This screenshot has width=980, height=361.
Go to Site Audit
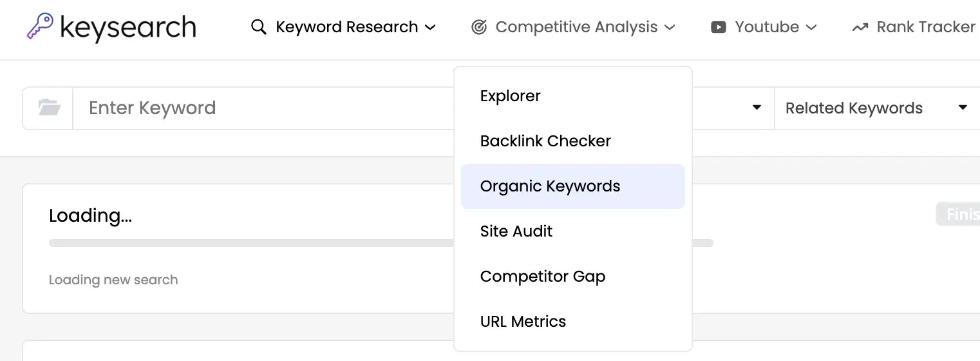[x=516, y=231]
